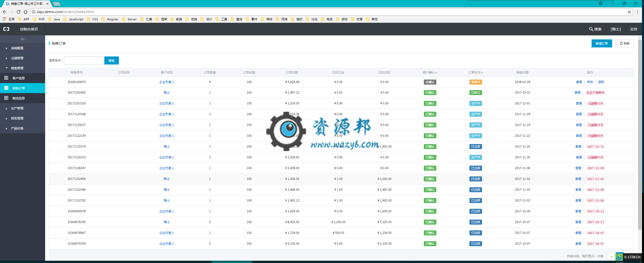Open 控制台首页 in the top bar
The height and width of the screenshot is (263, 644).
click(x=29, y=29)
